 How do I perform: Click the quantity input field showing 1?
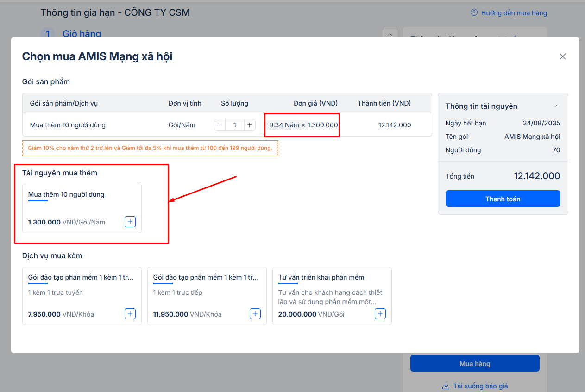pos(235,125)
